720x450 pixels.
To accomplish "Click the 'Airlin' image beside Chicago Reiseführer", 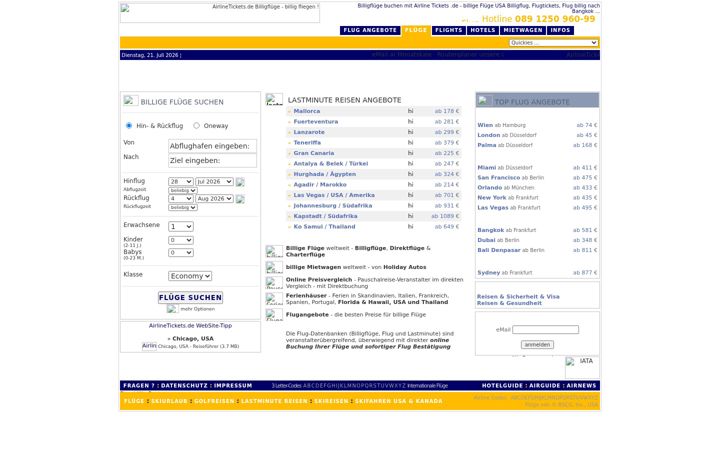I will coord(149,346).
